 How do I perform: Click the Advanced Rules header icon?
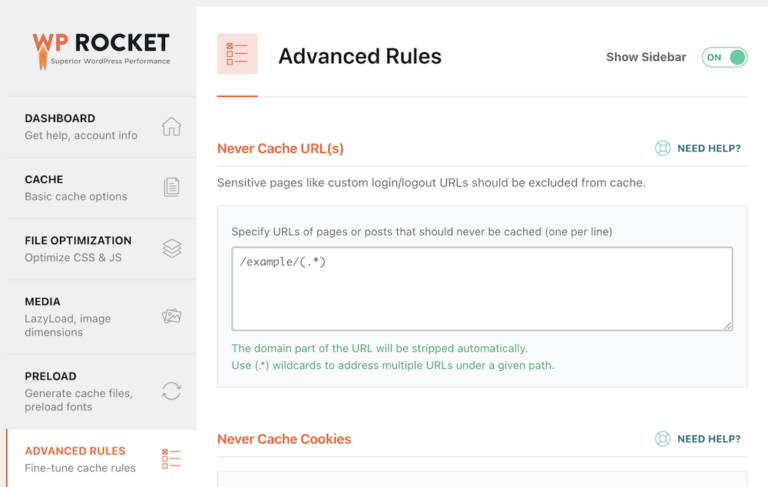(x=237, y=54)
